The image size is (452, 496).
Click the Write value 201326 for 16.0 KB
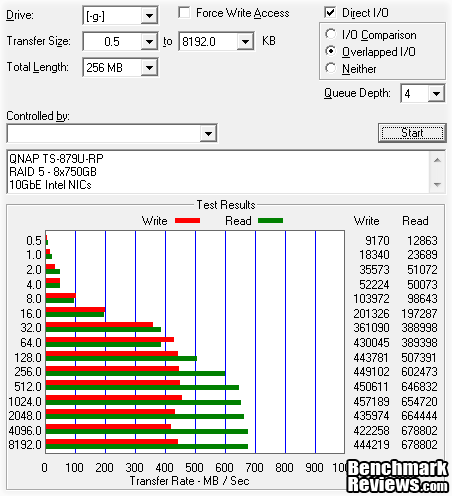[371, 314]
